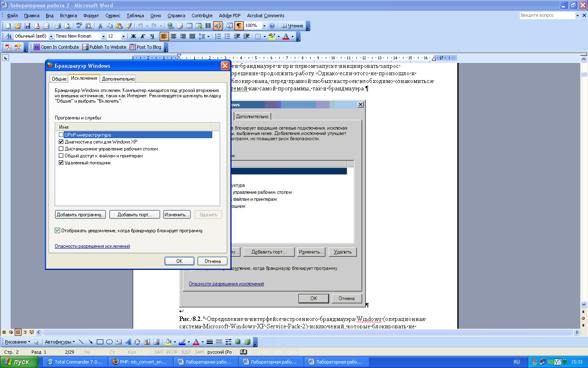This screenshot has height=368, width=588.
Task: Apply underline formatting (Ч)
Action: [x=152, y=36]
